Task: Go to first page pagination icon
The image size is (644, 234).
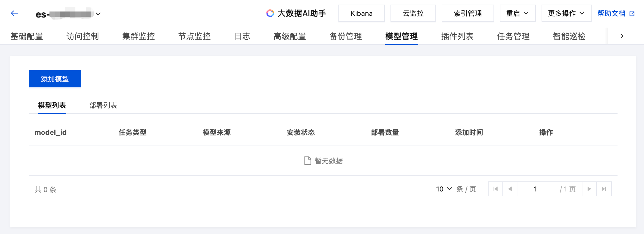Action: click(496, 189)
